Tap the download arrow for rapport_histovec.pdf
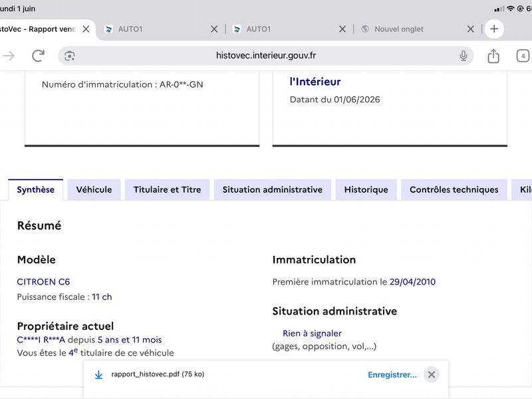 point(98,374)
